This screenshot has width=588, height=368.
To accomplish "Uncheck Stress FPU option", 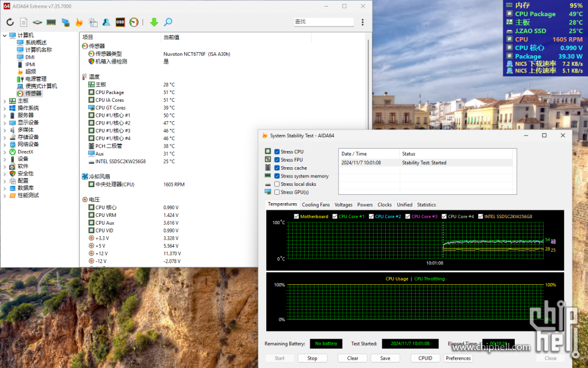I will [x=277, y=160].
